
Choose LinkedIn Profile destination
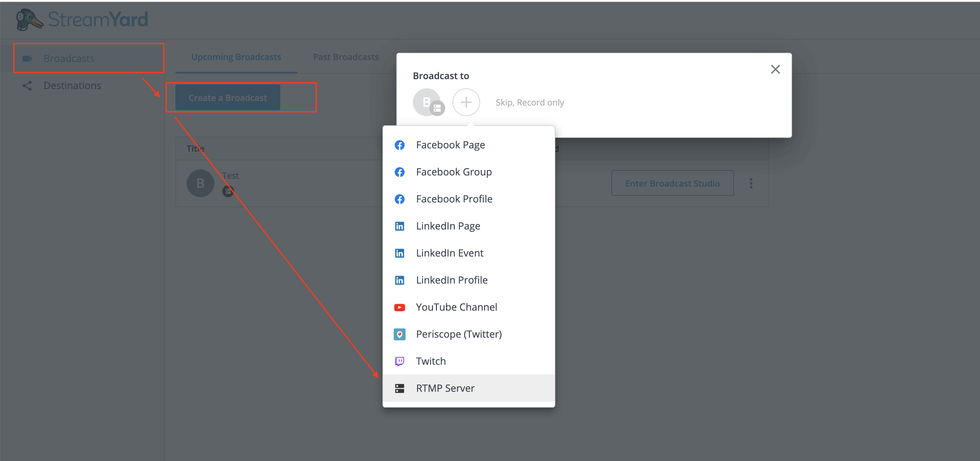(469, 280)
